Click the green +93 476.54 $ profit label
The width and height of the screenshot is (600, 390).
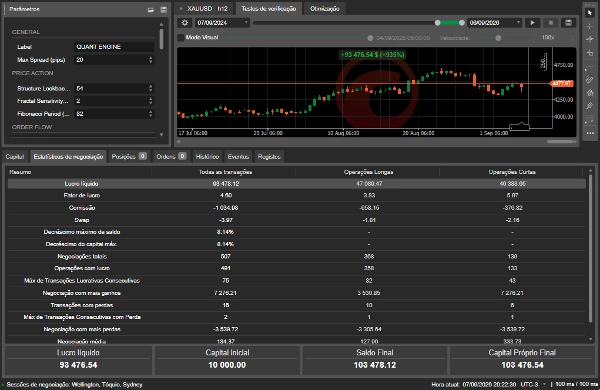(372, 55)
